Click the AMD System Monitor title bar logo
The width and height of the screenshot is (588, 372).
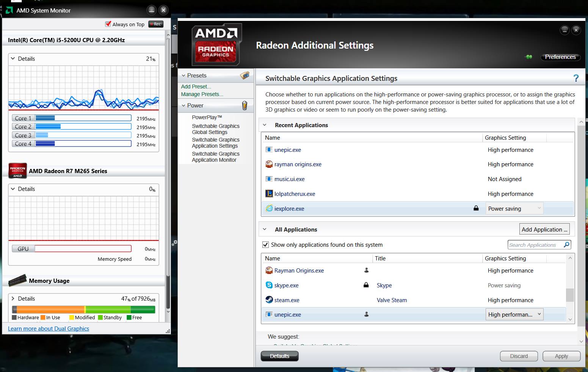coord(9,10)
